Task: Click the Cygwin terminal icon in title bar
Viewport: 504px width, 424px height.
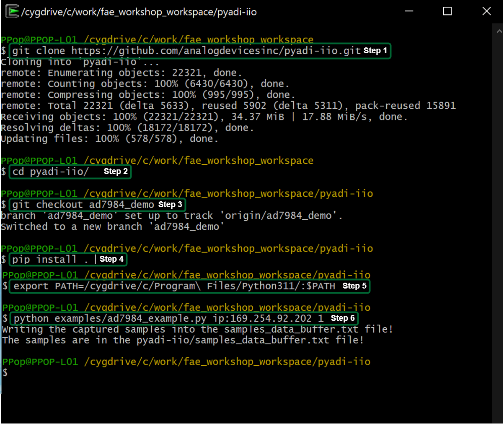Action: coord(12,12)
